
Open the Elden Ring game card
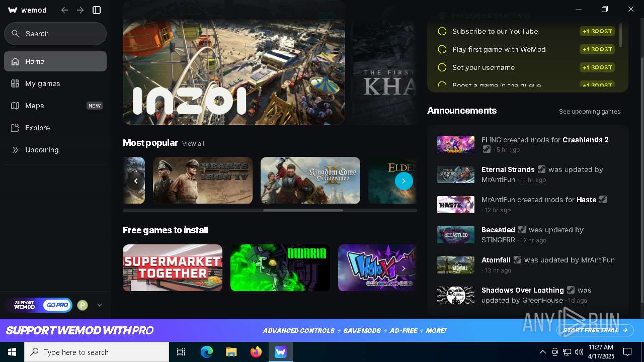(x=392, y=180)
